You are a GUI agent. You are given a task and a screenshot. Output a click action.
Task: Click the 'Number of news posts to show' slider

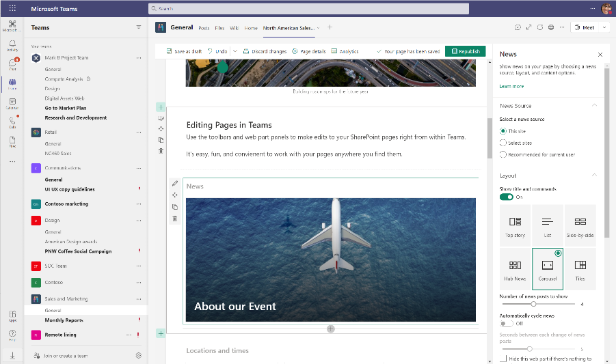point(533,304)
